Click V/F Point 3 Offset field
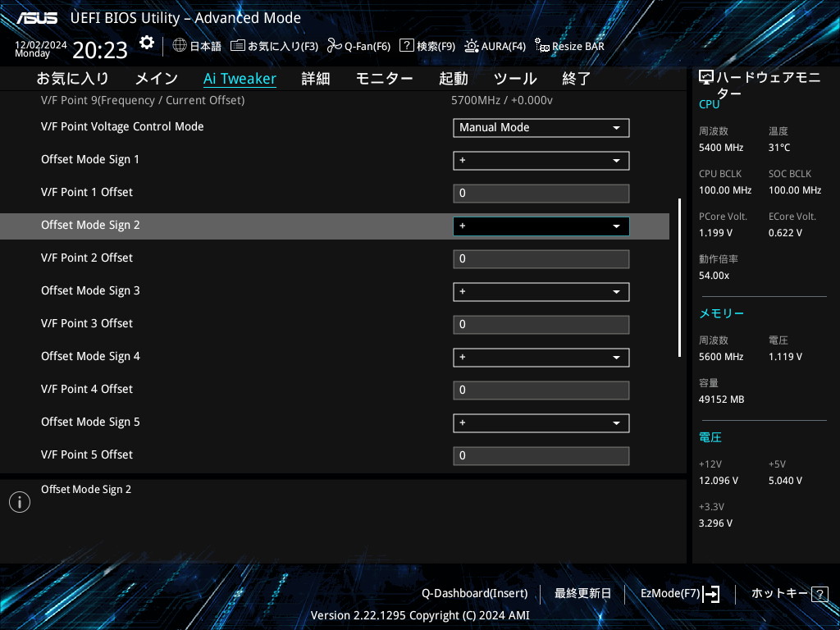The height and width of the screenshot is (630, 840). tap(541, 325)
